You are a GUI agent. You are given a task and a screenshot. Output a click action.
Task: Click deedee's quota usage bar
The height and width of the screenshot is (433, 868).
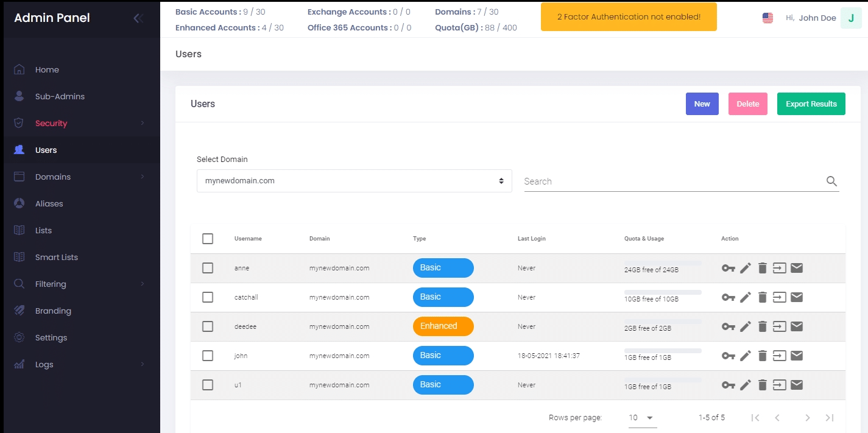[x=663, y=322]
